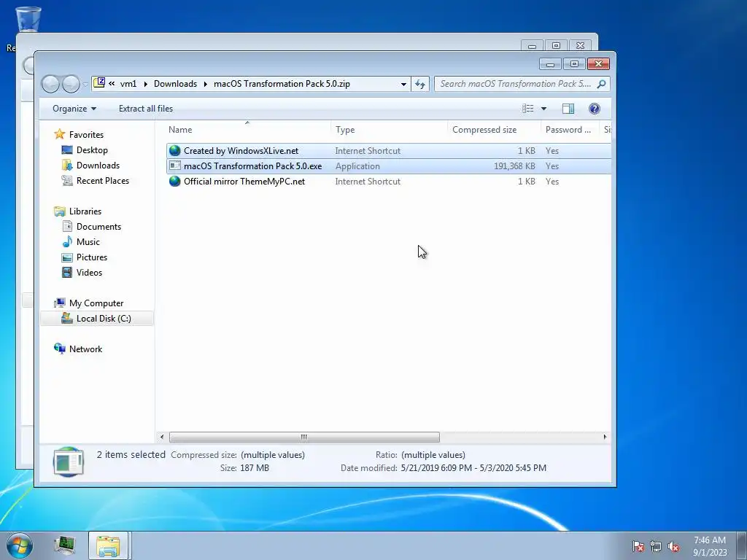Viewport: 747px width, 560px height.
Task: Toggle the preview pane button
Action: (x=568, y=109)
